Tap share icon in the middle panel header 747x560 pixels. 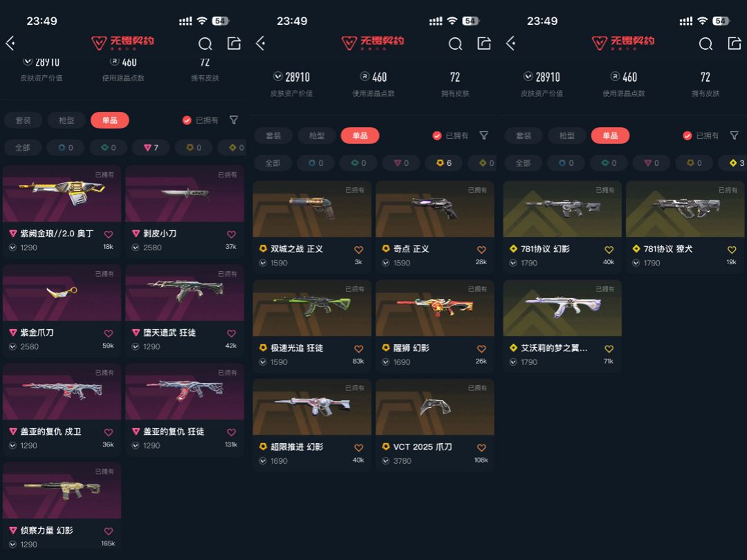tap(484, 44)
